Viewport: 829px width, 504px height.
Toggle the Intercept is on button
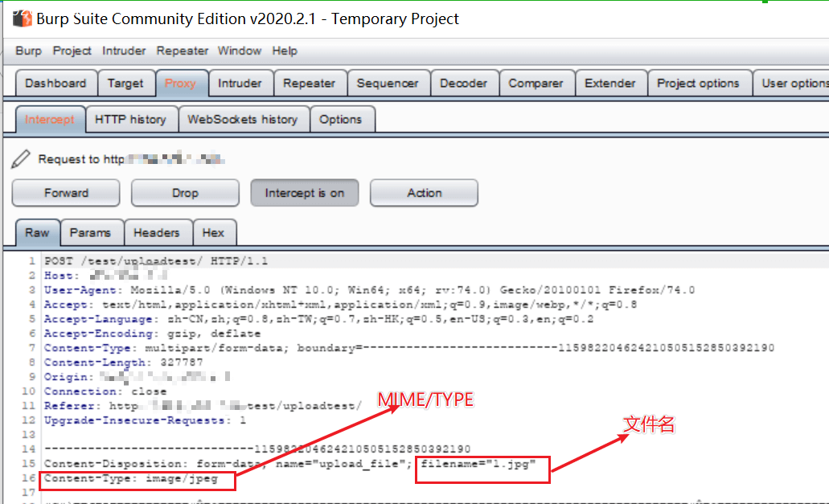(305, 193)
